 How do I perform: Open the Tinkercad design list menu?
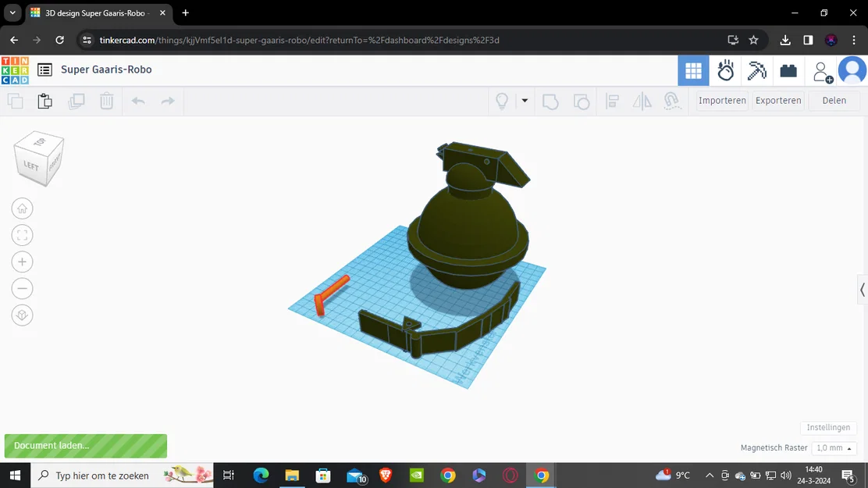click(x=44, y=69)
